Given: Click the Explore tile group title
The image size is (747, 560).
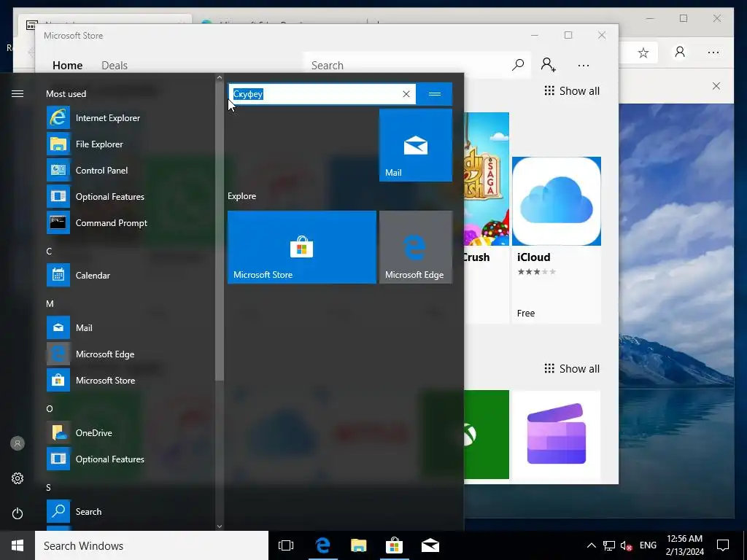Looking at the screenshot, I should coord(242,196).
